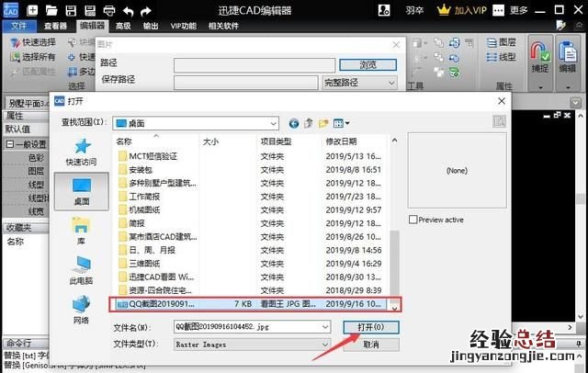Expand the 查找范围 location dropdown

[x=274, y=123]
